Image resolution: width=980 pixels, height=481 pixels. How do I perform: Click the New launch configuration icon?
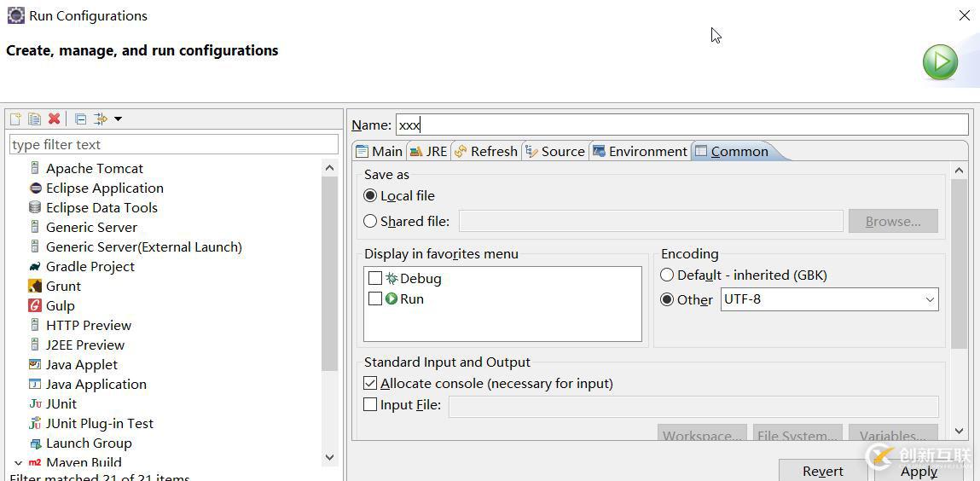pyautogui.click(x=15, y=119)
